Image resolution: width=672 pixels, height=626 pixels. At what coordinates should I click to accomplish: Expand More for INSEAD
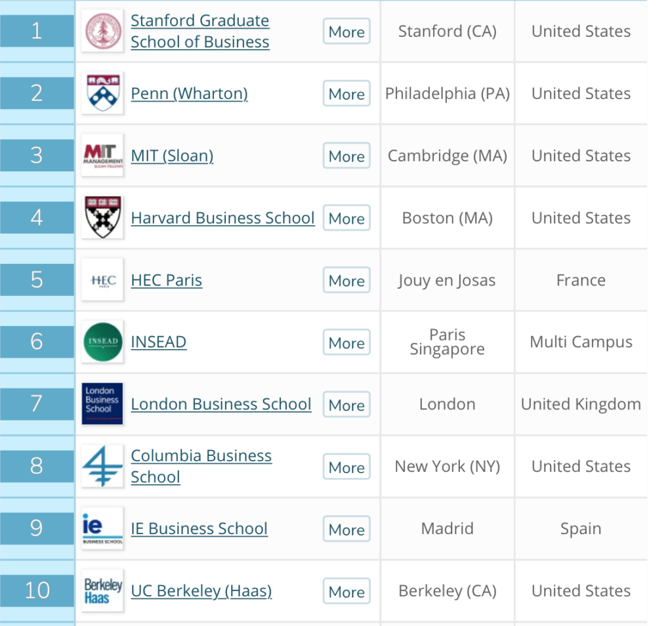[x=346, y=343]
